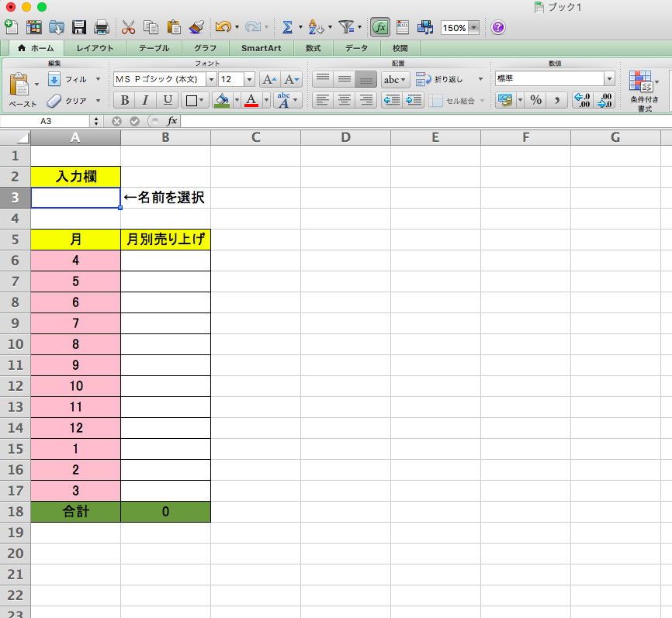Image resolution: width=672 pixels, height=618 pixels.
Task: Open the 数式 ribbon tab
Action: coord(313,48)
